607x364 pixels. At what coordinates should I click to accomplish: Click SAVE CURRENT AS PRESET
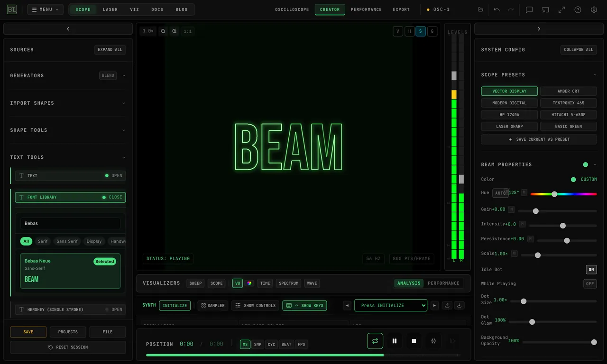click(x=539, y=139)
